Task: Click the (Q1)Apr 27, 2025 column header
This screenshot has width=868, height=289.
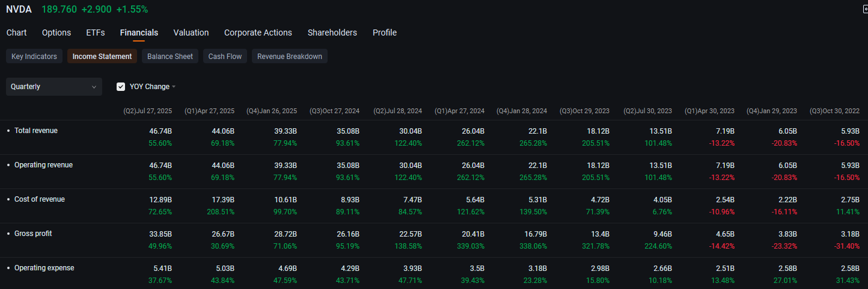Action: tap(209, 111)
